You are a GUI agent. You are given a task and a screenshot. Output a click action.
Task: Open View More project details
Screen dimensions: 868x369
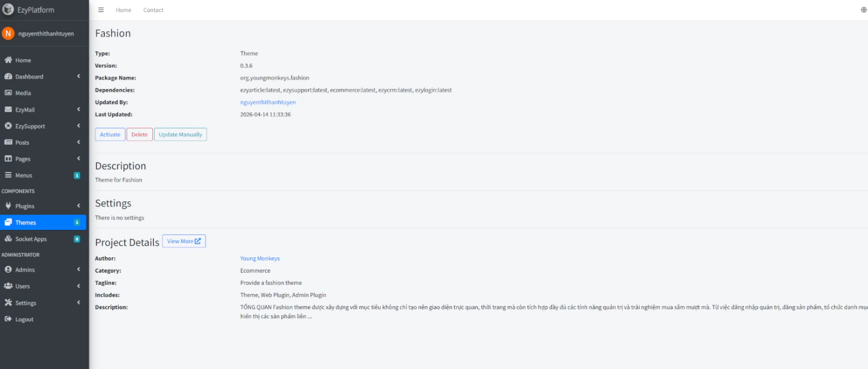[x=184, y=241]
